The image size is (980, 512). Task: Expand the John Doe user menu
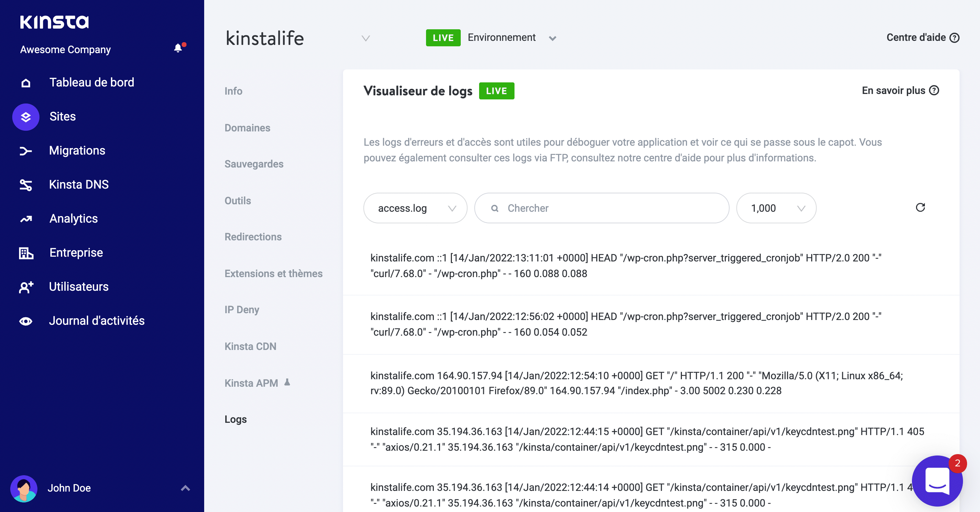pos(185,488)
